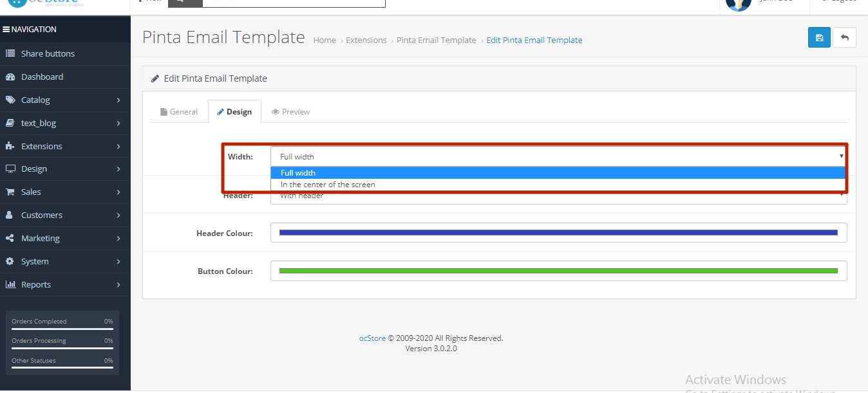This screenshot has width=868, height=393.
Task: Open Reports bar chart menu
Action: pos(35,284)
